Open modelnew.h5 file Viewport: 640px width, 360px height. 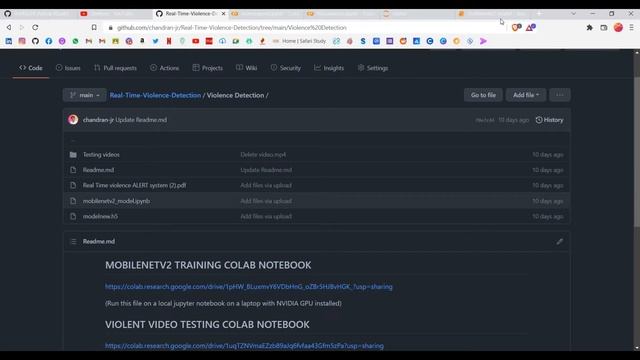point(100,216)
